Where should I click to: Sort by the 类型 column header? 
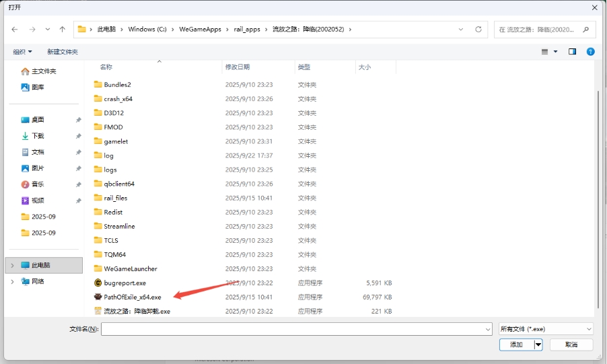[304, 67]
